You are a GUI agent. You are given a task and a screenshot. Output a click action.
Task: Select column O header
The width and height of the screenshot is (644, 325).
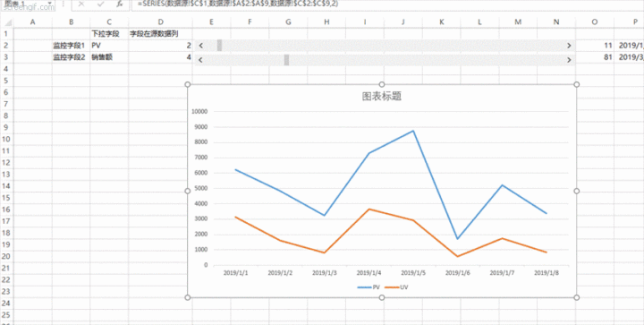click(x=595, y=22)
